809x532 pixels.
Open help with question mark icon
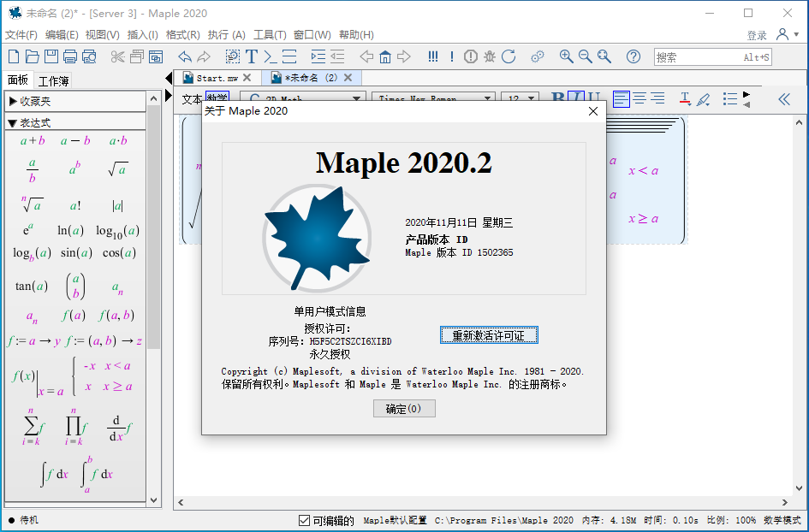coord(634,56)
